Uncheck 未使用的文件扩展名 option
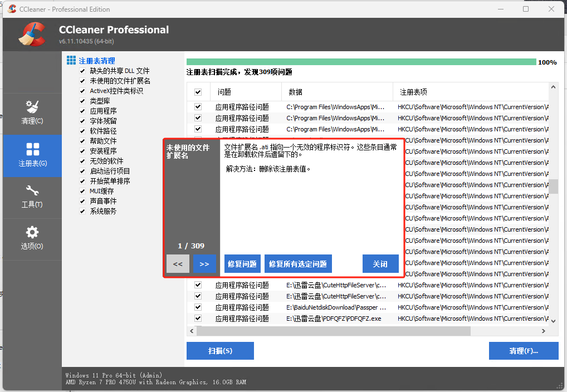This screenshot has height=392, width=567. (x=82, y=81)
